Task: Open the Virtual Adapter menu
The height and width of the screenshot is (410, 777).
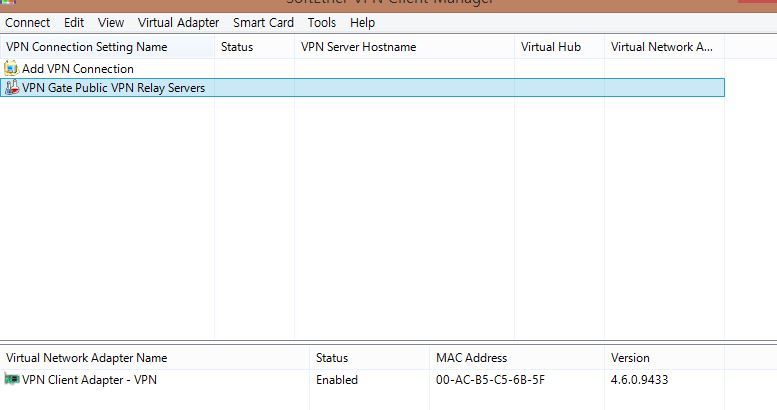Action: tap(178, 23)
